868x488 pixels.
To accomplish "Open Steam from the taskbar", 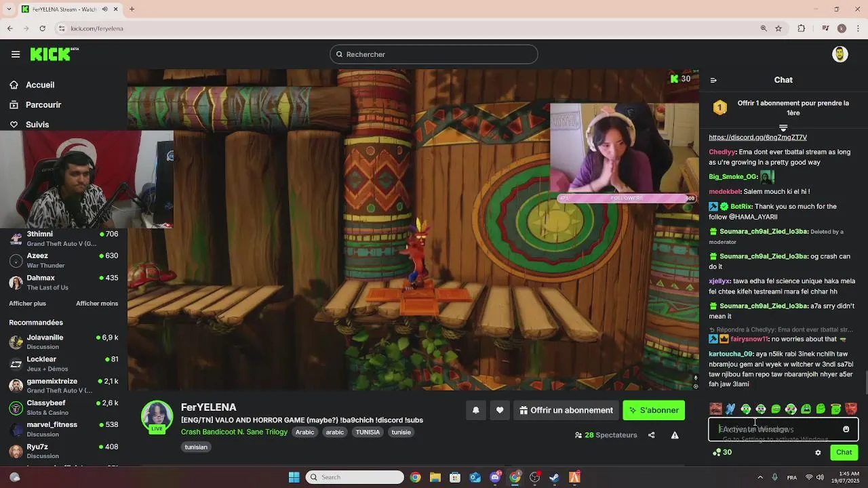I will 554,477.
